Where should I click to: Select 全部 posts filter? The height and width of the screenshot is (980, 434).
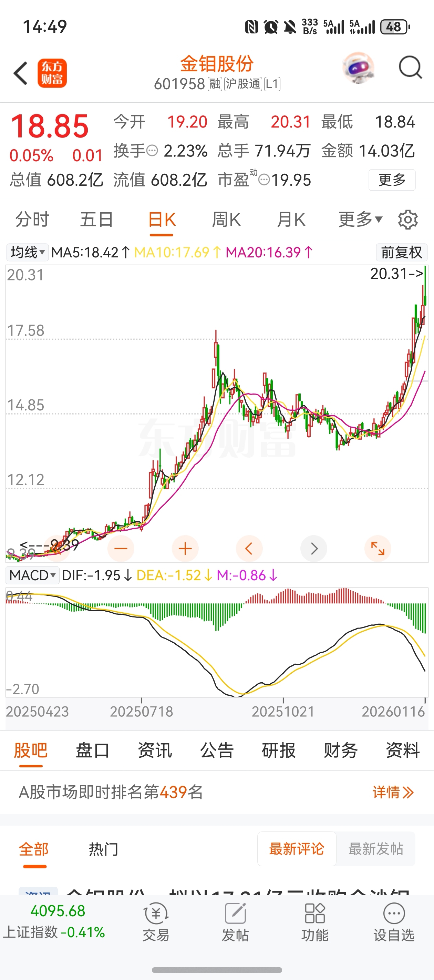pos(34,849)
